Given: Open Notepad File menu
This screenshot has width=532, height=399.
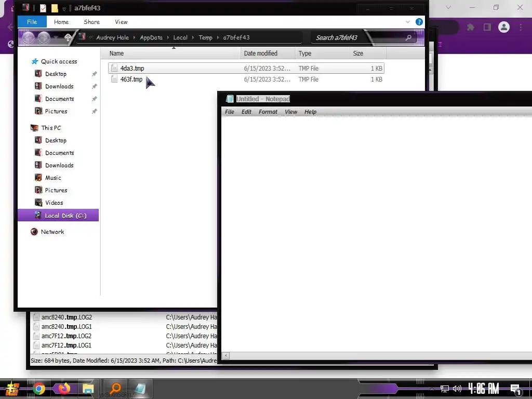Looking at the screenshot, I should pos(229,112).
